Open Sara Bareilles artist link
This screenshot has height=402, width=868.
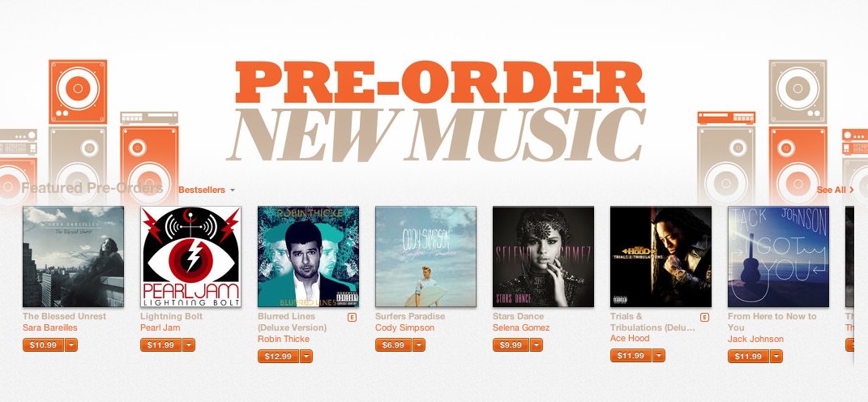(x=49, y=327)
